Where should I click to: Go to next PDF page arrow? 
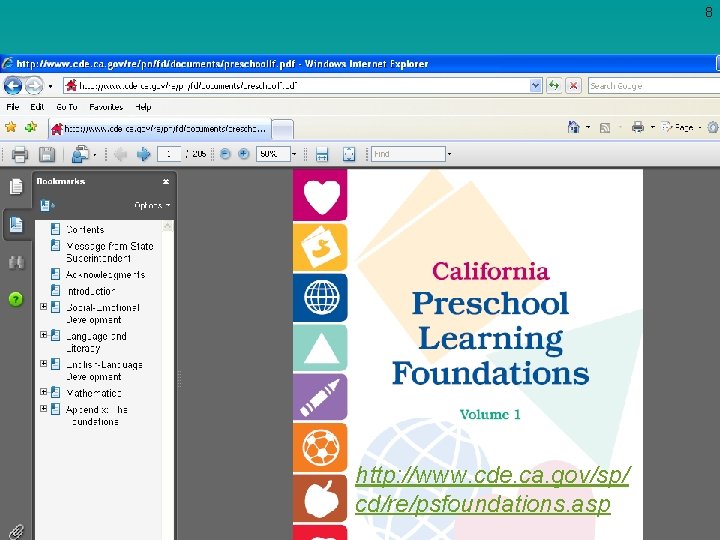coord(144,154)
